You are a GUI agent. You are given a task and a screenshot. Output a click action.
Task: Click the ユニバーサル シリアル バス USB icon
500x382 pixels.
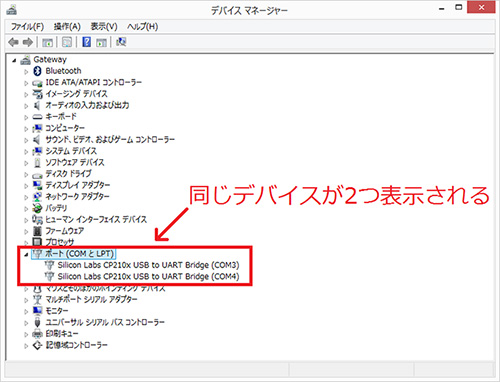37,322
